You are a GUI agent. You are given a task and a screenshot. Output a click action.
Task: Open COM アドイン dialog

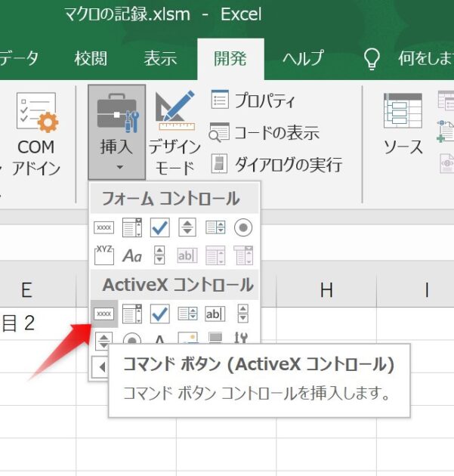36,134
